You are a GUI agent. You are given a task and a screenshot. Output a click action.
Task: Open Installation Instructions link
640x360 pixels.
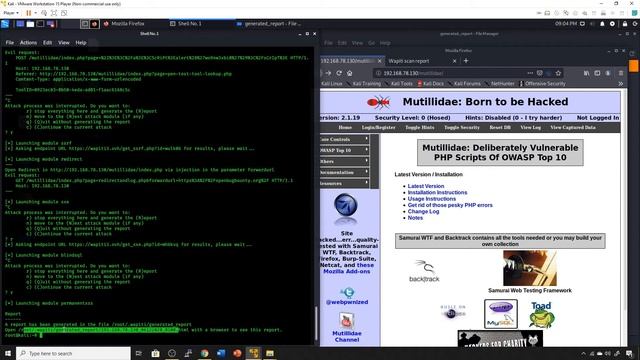437,192
